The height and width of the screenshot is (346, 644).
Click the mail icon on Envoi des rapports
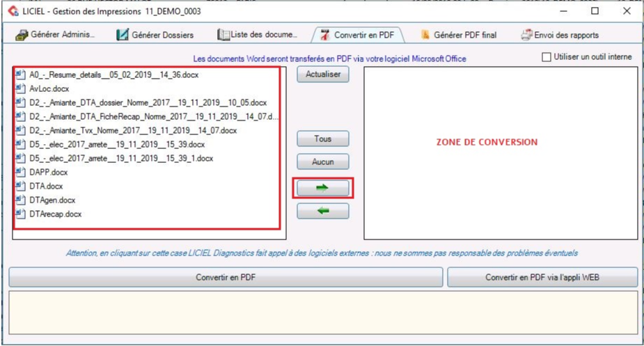526,35
